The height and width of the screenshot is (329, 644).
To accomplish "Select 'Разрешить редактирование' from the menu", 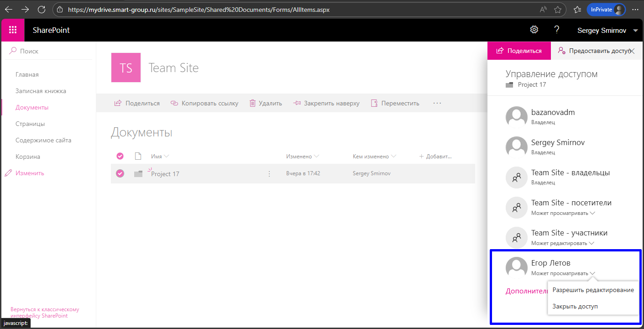I will click(593, 290).
